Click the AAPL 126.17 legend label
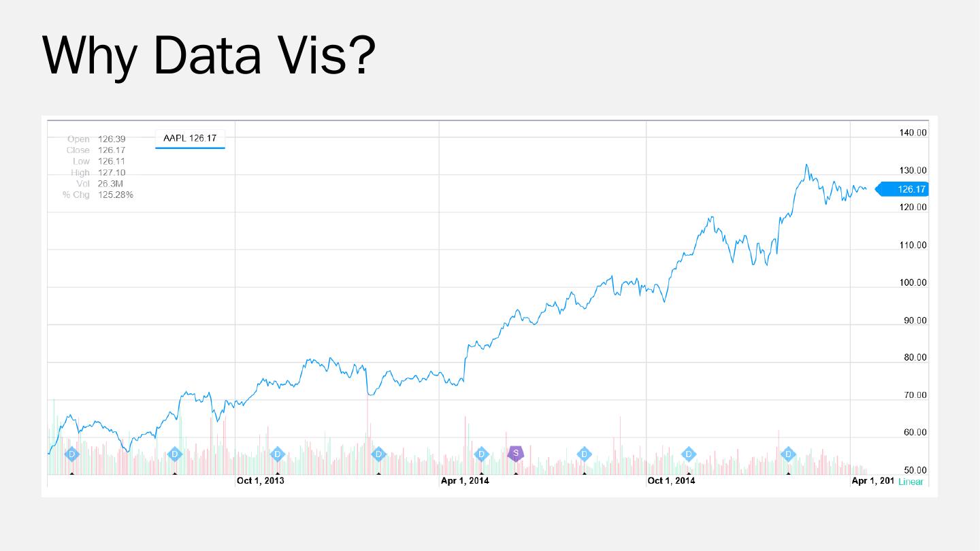This screenshot has width=980, height=551. pos(190,138)
